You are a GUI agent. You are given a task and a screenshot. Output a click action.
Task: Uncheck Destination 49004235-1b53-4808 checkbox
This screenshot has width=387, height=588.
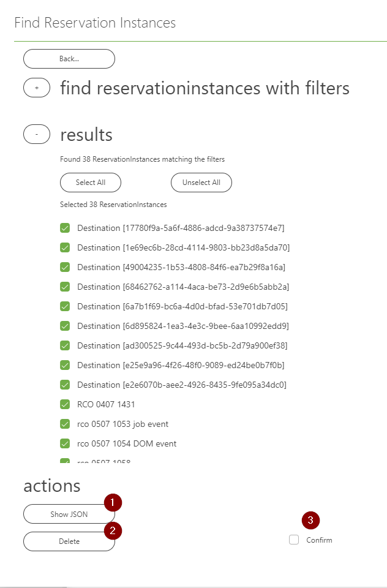[65, 267]
